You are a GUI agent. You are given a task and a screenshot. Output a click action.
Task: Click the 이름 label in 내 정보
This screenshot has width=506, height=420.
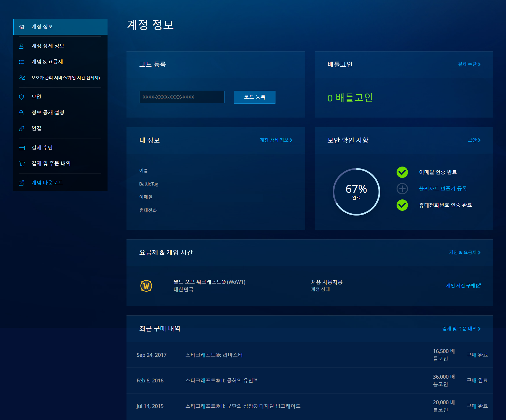tap(144, 170)
